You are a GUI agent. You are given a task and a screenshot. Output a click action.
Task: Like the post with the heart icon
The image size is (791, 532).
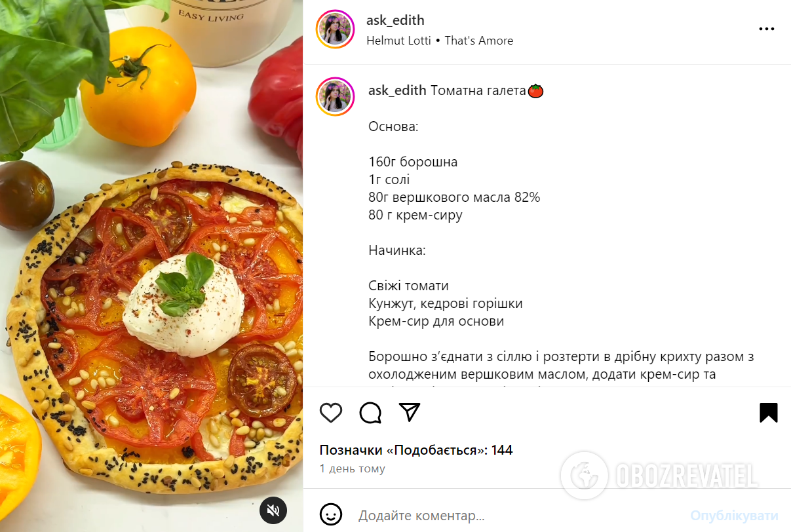click(331, 412)
